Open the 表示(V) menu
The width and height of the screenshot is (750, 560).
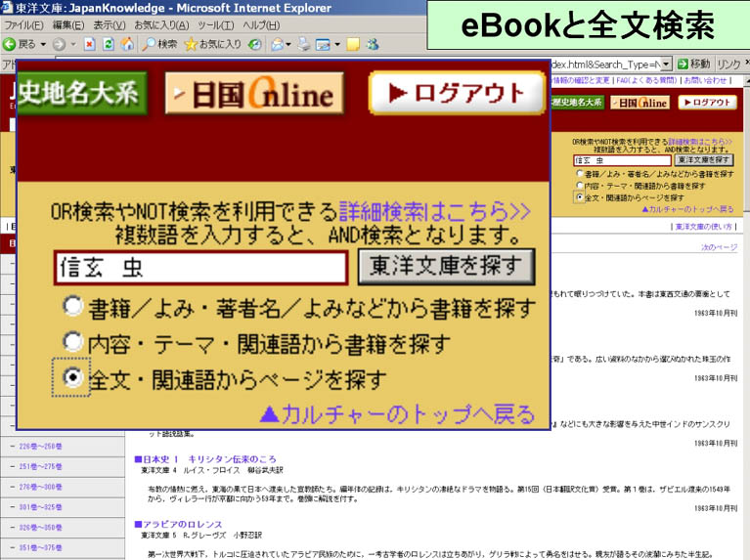(110, 25)
